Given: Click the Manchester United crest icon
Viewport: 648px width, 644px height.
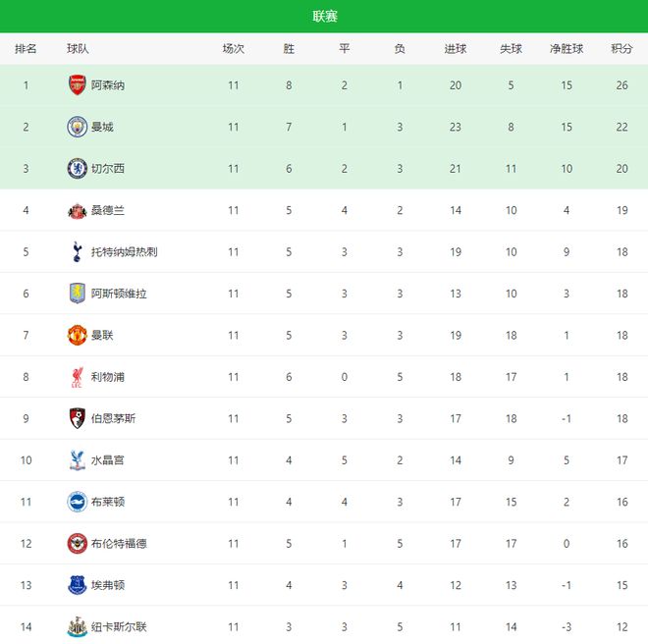Looking at the screenshot, I should (77, 335).
